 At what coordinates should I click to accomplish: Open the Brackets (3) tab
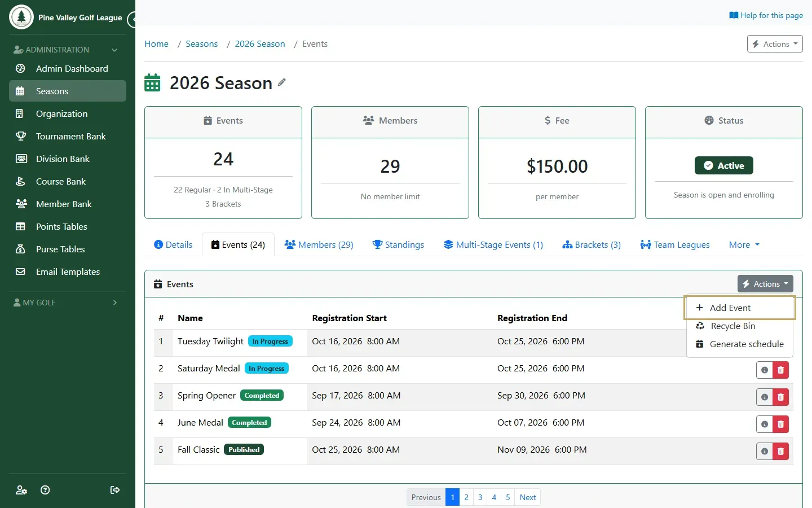pos(592,244)
